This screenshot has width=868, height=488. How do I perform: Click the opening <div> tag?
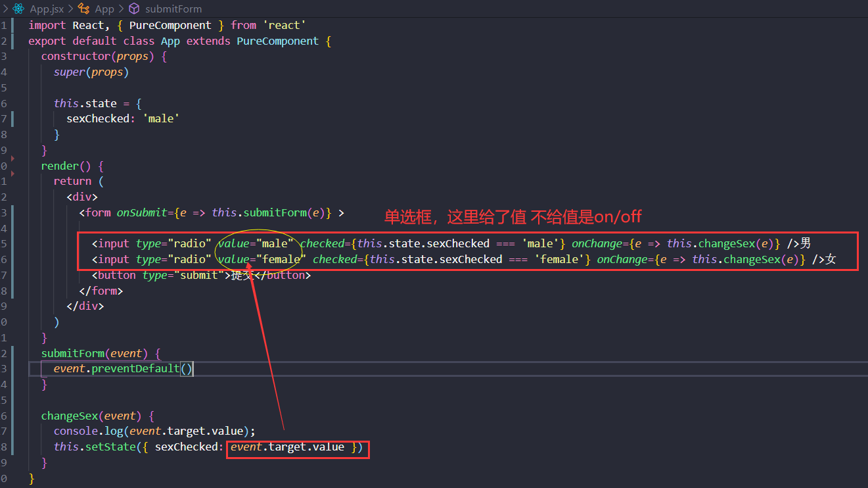pos(82,197)
